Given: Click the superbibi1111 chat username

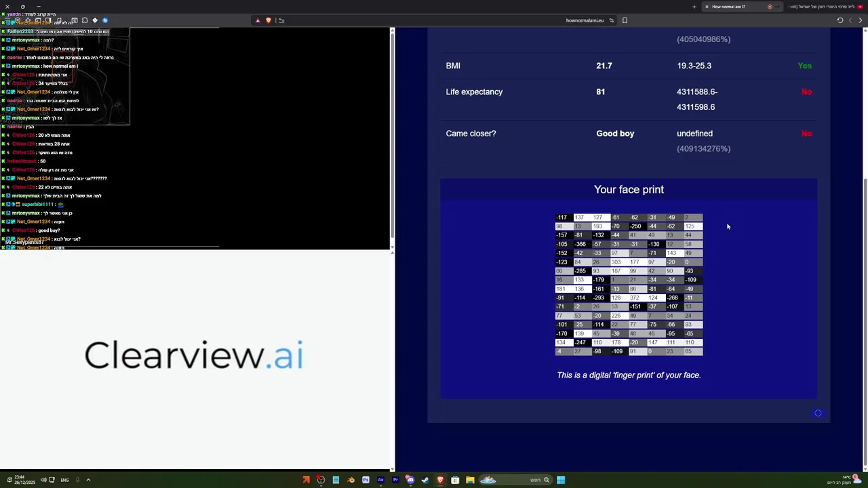Looking at the screenshot, I should click(37, 204).
